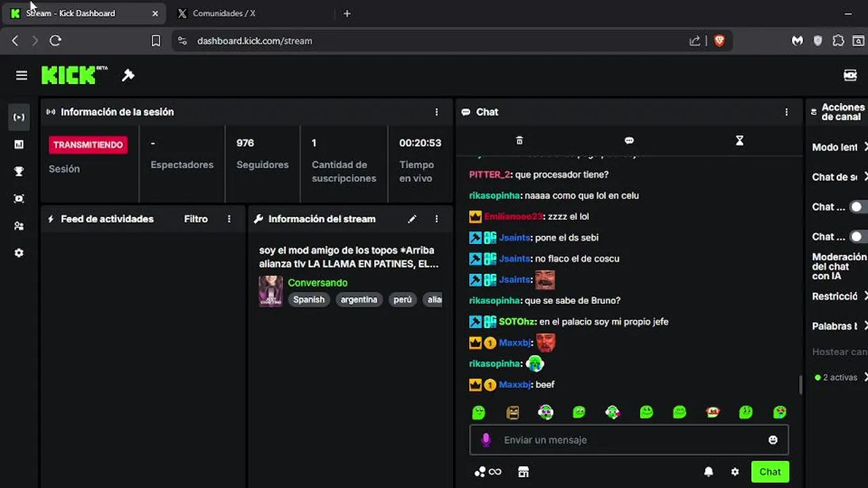
Task: Click the Hostear canal option
Action: pos(840,352)
